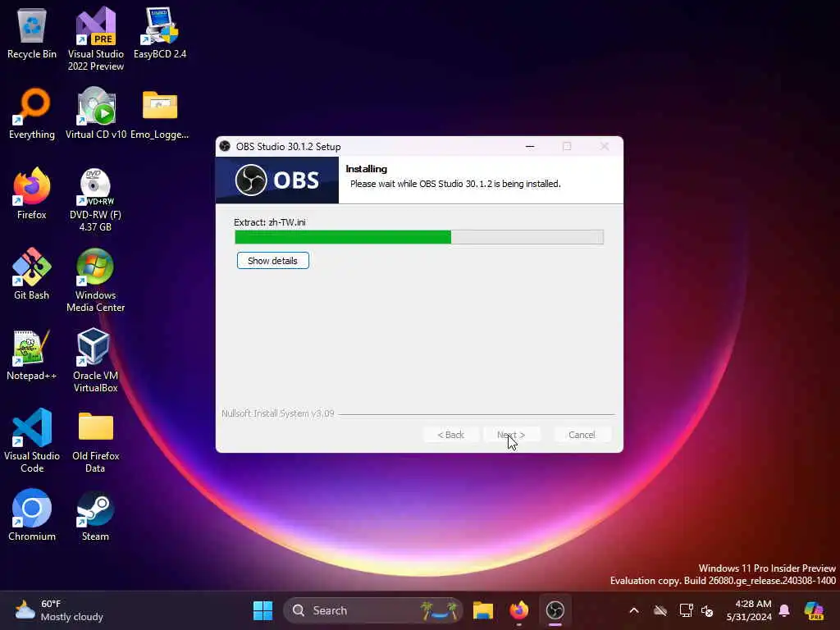Click the disabled Next > button
The height and width of the screenshot is (630, 840).
click(x=510, y=435)
